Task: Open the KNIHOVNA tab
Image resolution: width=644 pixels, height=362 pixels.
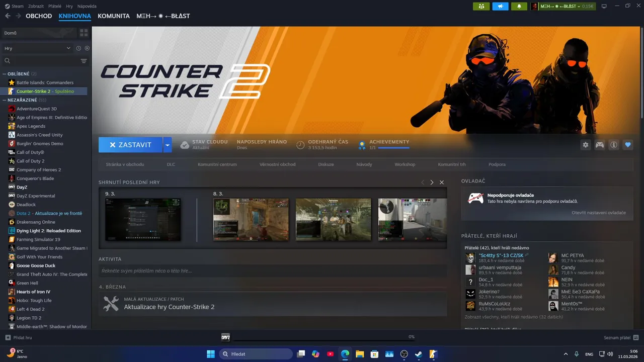Action: (x=74, y=16)
